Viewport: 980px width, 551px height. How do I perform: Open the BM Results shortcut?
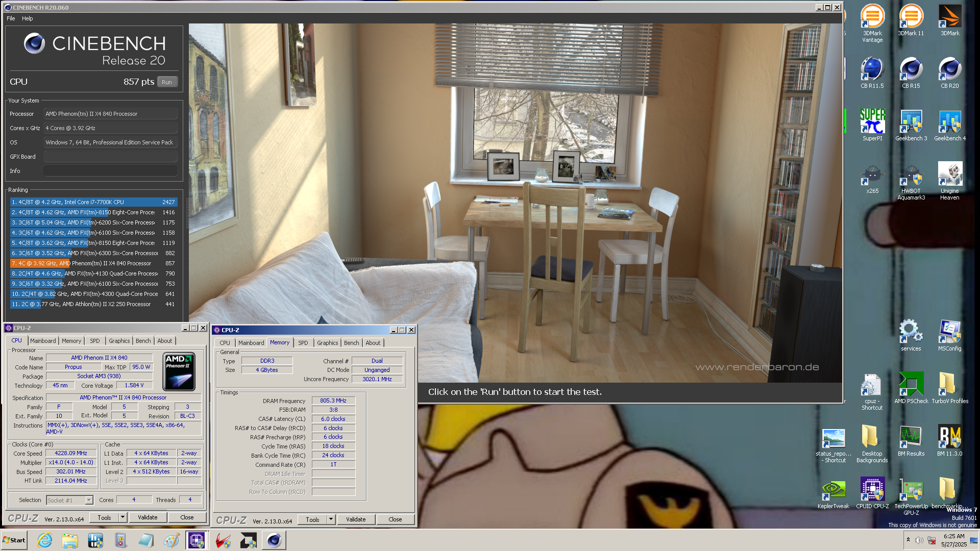pos(911,440)
